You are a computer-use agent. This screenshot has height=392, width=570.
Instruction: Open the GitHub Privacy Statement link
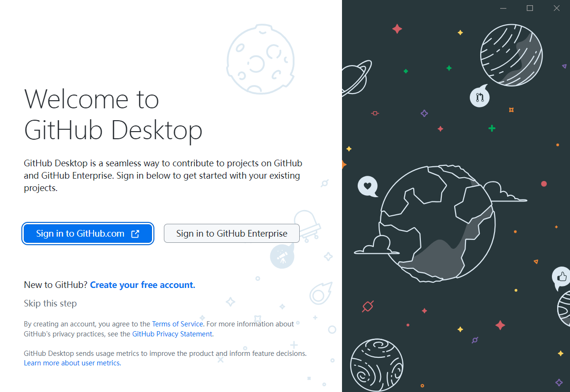tap(172, 334)
